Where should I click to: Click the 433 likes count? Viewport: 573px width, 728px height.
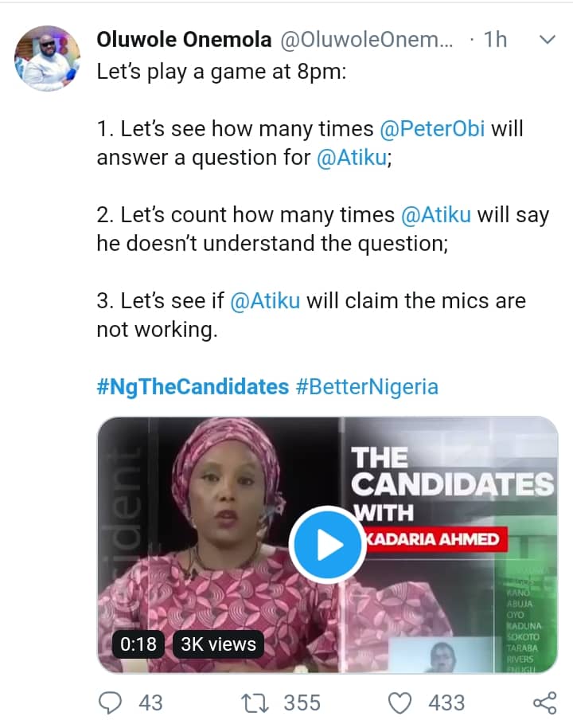[x=446, y=703]
